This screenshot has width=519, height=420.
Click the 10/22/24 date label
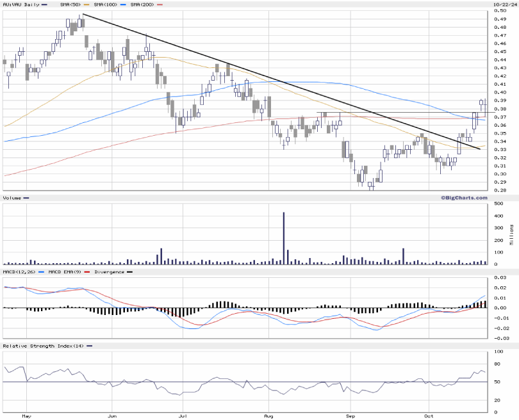tap(504, 4)
